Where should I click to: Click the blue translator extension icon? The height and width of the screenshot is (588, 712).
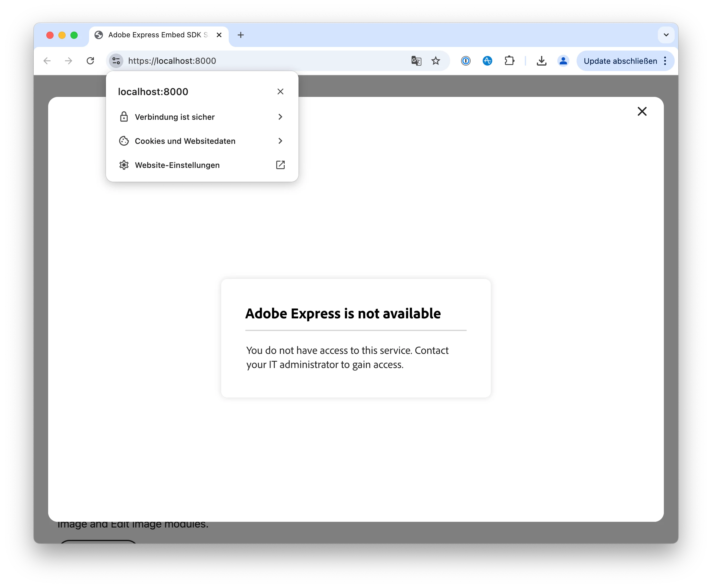coord(487,61)
